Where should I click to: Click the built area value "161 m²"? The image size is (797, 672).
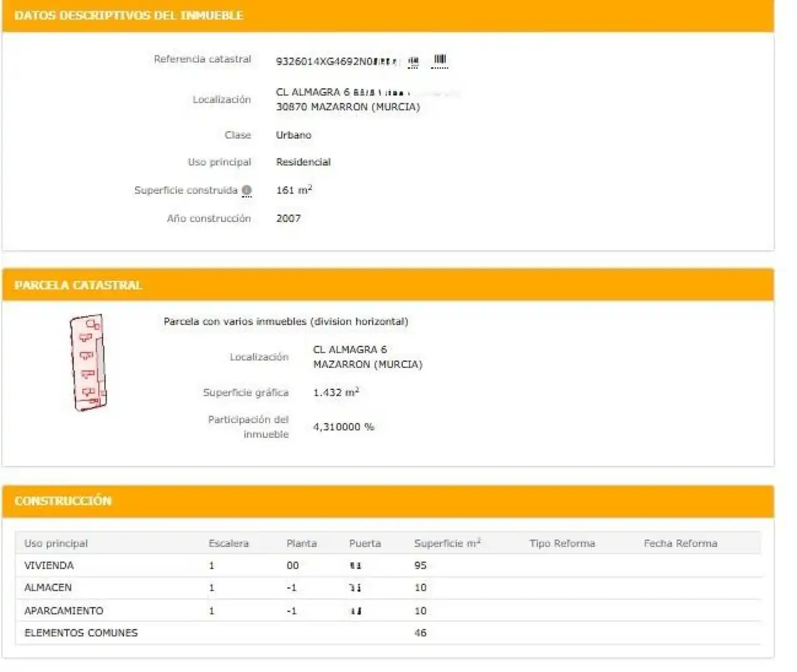(x=294, y=190)
